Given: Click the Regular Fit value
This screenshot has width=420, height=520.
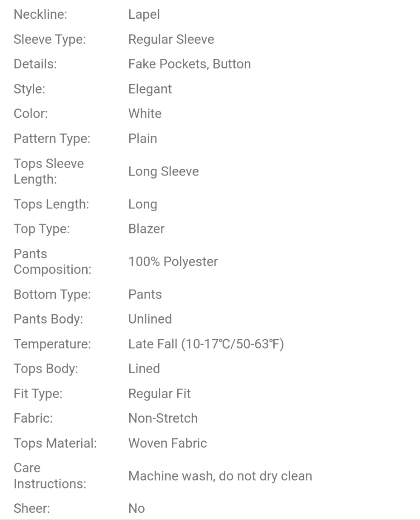Looking at the screenshot, I should coord(159,394).
